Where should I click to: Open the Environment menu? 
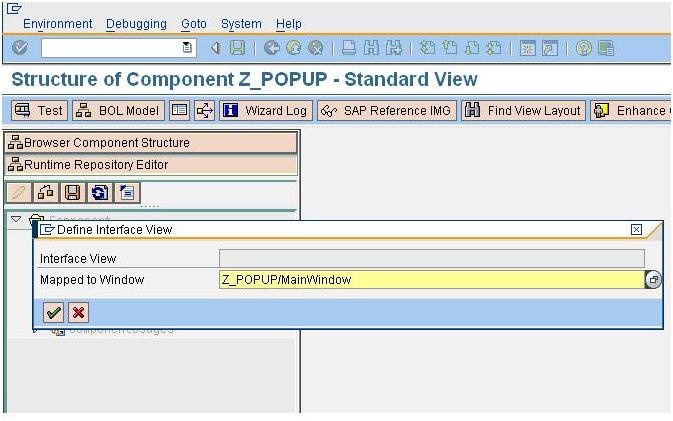click(x=58, y=24)
